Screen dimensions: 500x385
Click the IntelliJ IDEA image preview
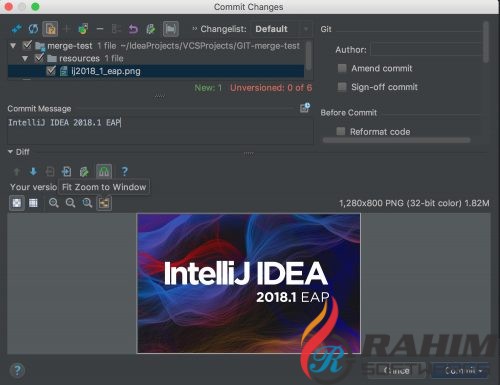click(249, 283)
